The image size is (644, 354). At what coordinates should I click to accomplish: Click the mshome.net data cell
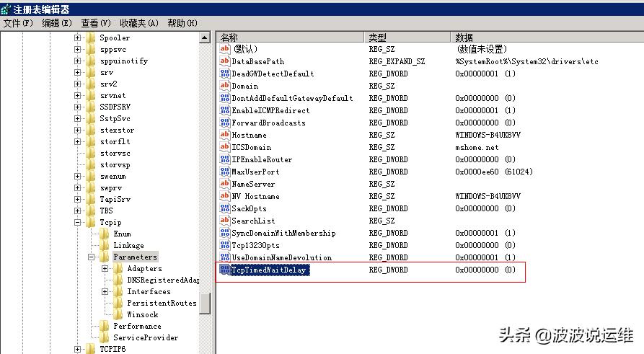tap(477, 147)
